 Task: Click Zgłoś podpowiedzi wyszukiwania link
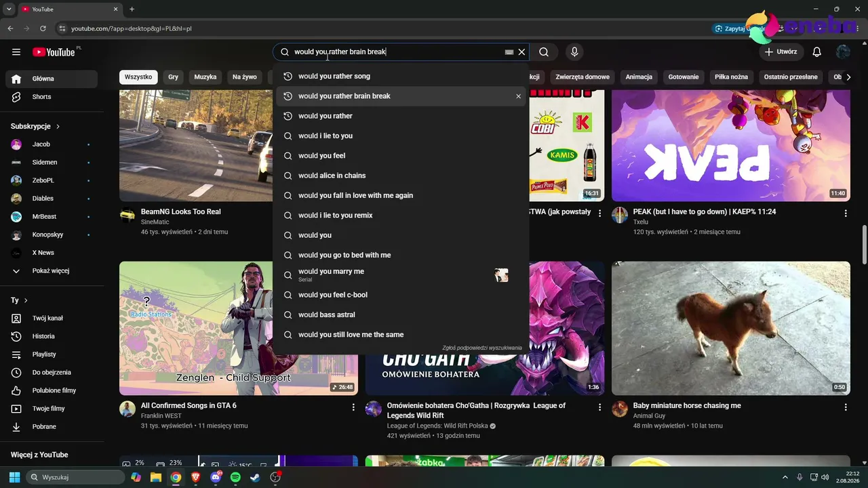pyautogui.click(x=482, y=348)
